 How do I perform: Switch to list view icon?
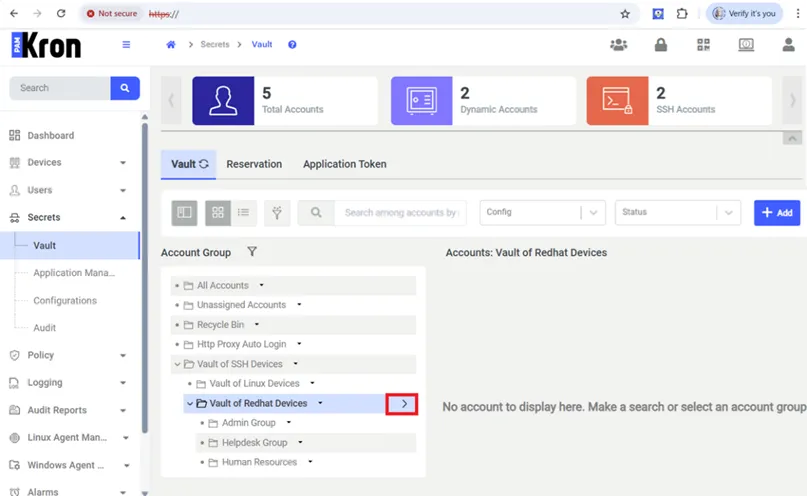pos(243,212)
